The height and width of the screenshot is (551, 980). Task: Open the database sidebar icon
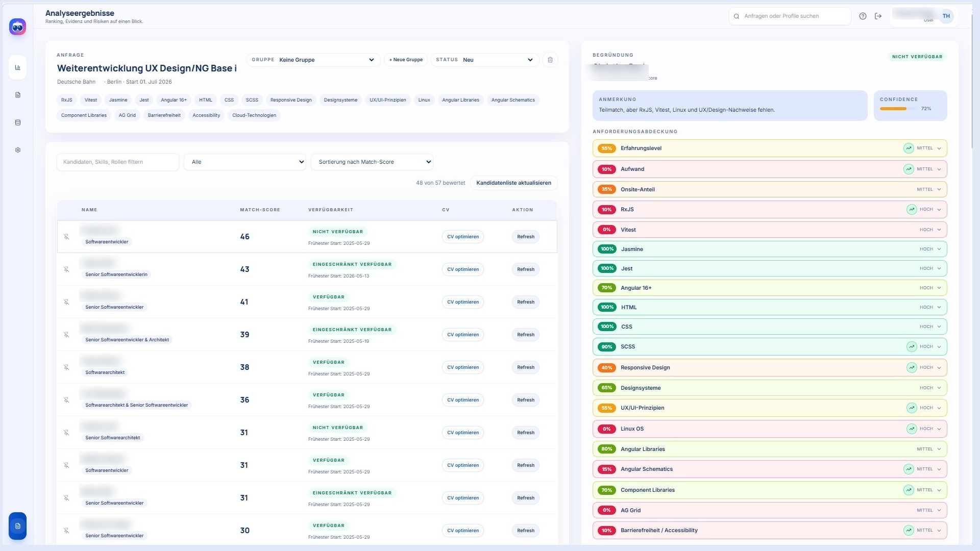pos(18,122)
